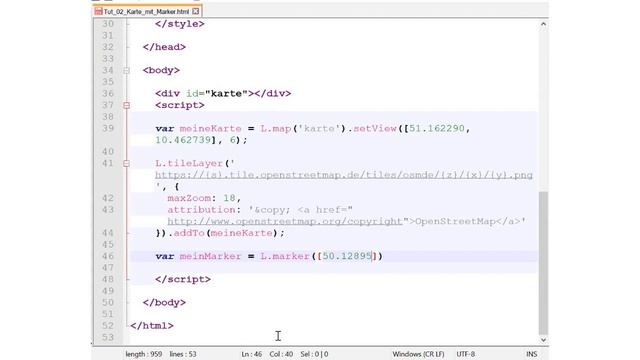Click Windows (CR LF) in status bar
The width and height of the screenshot is (640, 360).
(418, 354)
